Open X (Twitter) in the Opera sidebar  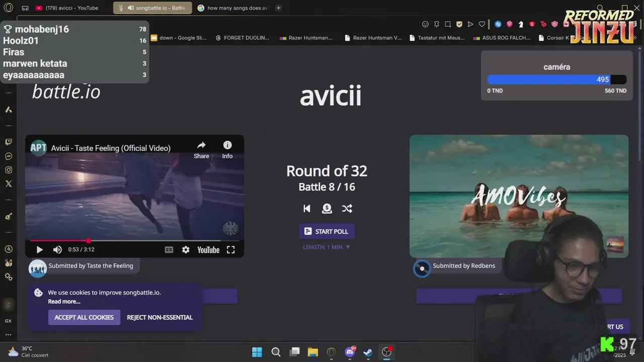(9, 184)
